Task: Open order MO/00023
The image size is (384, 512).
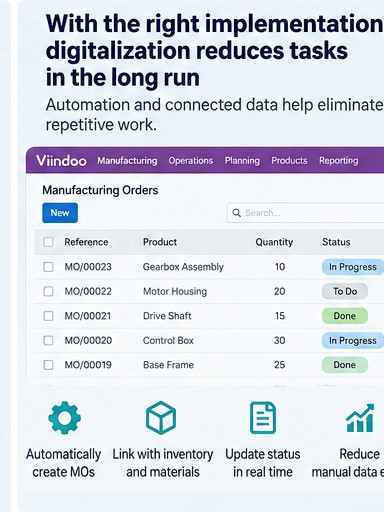Action: click(88, 267)
